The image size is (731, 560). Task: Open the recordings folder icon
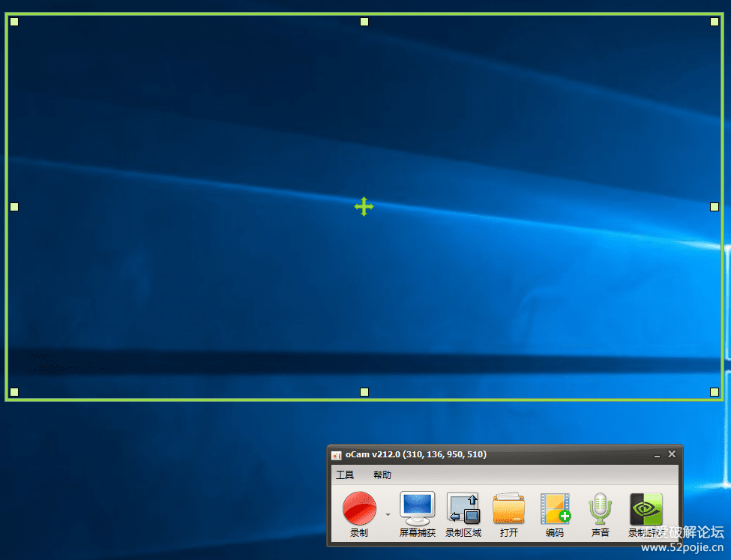click(x=508, y=508)
